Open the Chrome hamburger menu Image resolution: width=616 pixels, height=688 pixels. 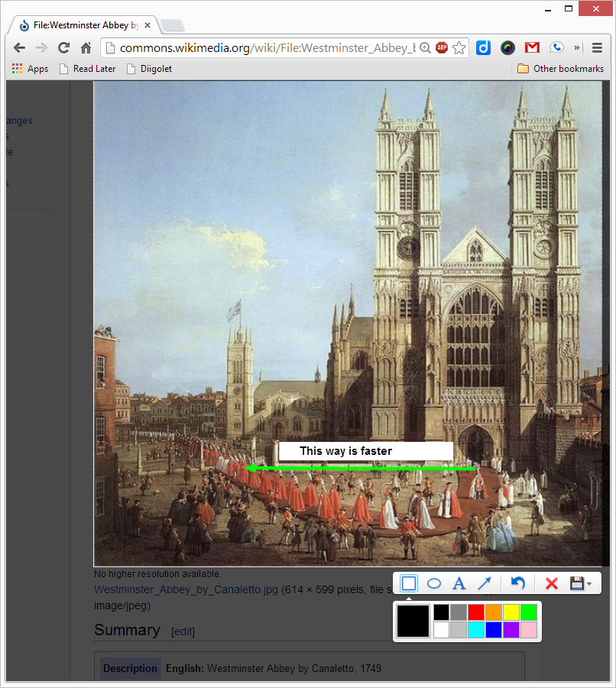(x=597, y=47)
